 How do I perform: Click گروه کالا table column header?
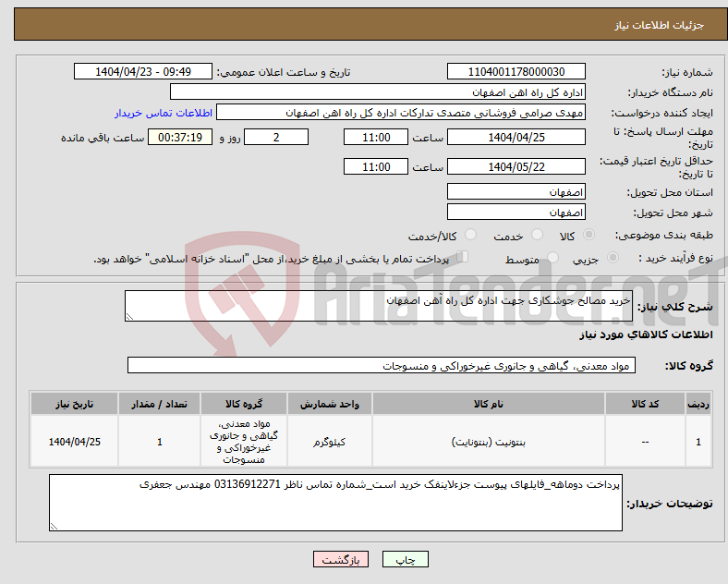tap(244, 404)
